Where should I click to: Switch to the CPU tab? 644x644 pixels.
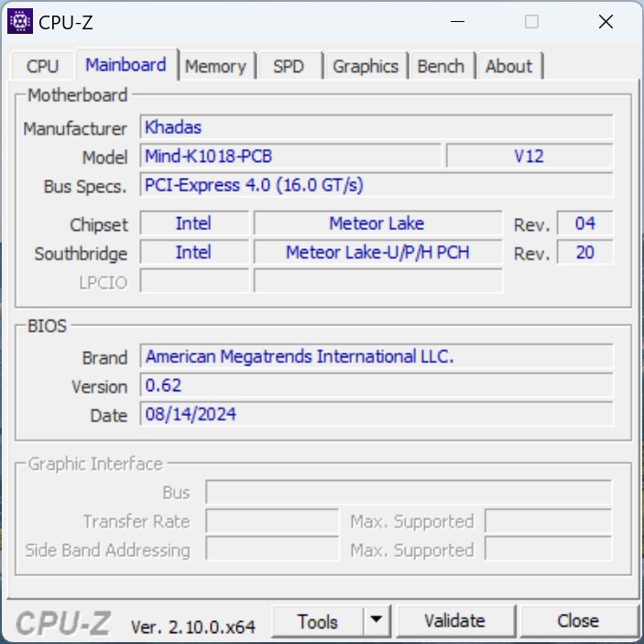pos(43,66)
